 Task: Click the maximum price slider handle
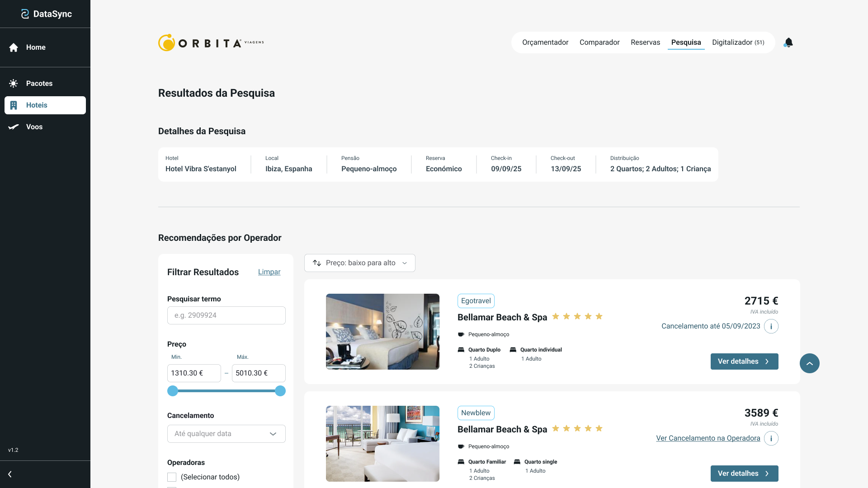pos(280,391)
